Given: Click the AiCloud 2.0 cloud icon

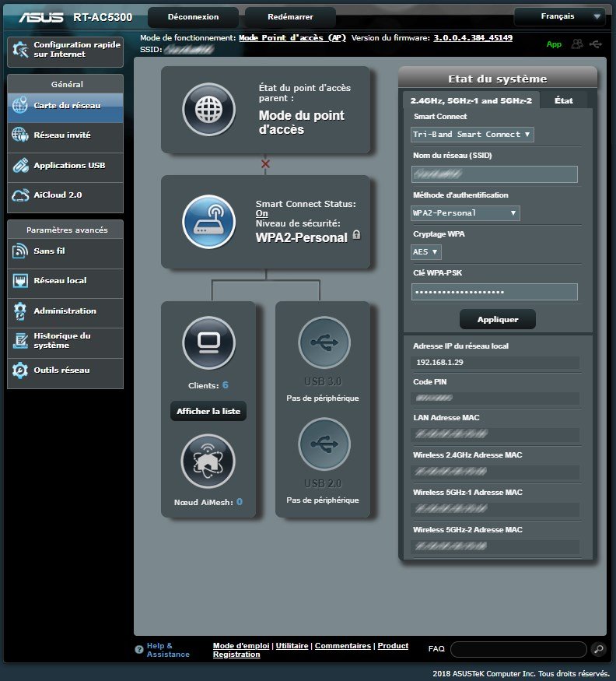Looking at the screenshot, I should [x=20, y=195].
